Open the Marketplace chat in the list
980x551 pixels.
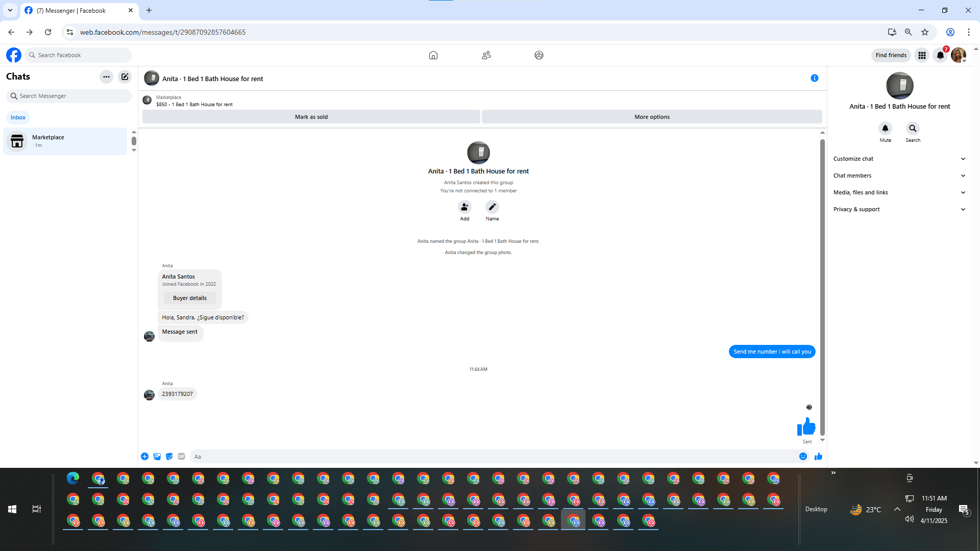pyautogui.click(x=65, y=141)
